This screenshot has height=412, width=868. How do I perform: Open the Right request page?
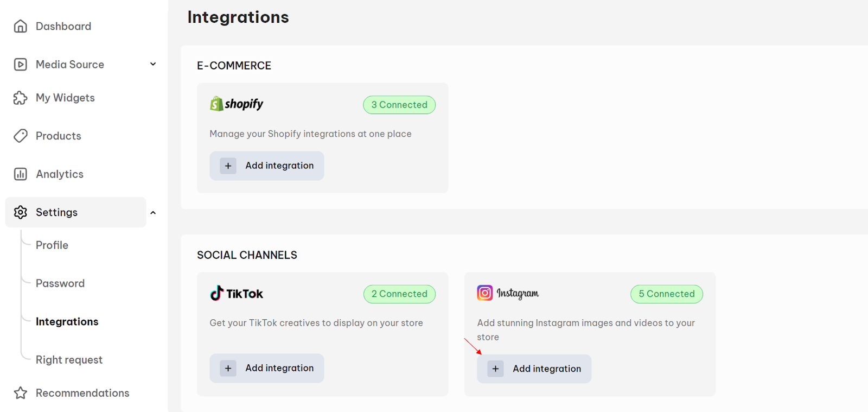pos(69,360)
